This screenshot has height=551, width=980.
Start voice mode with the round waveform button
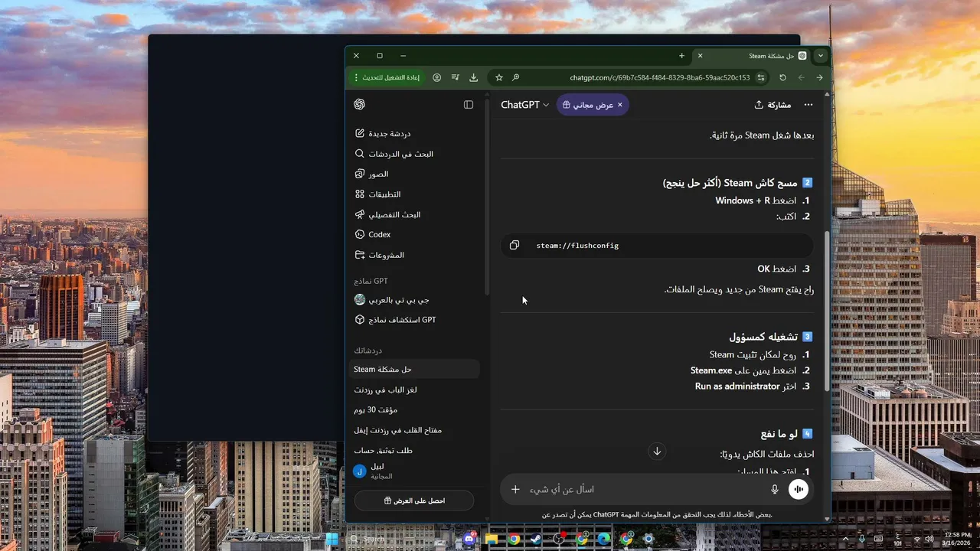tap(799, 489)
